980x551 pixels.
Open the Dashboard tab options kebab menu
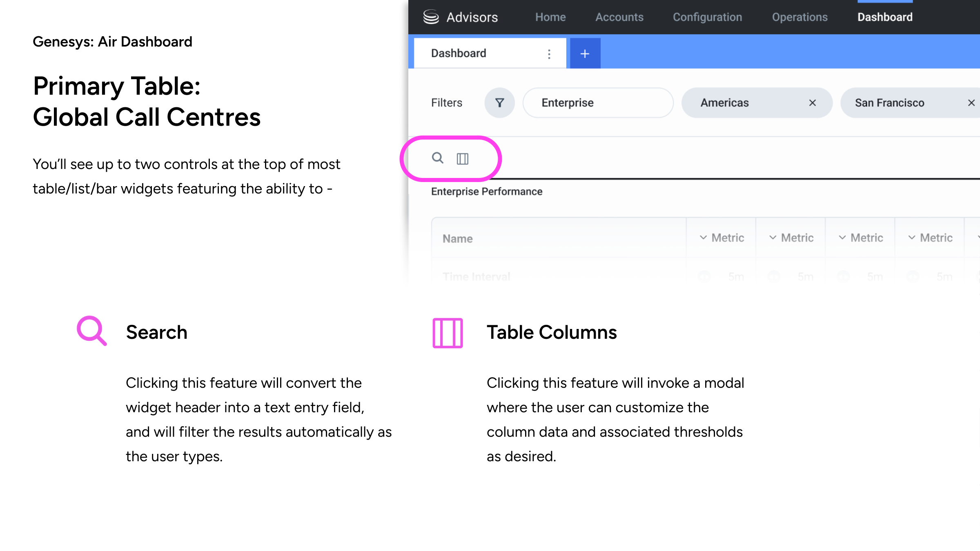[549, 54]
